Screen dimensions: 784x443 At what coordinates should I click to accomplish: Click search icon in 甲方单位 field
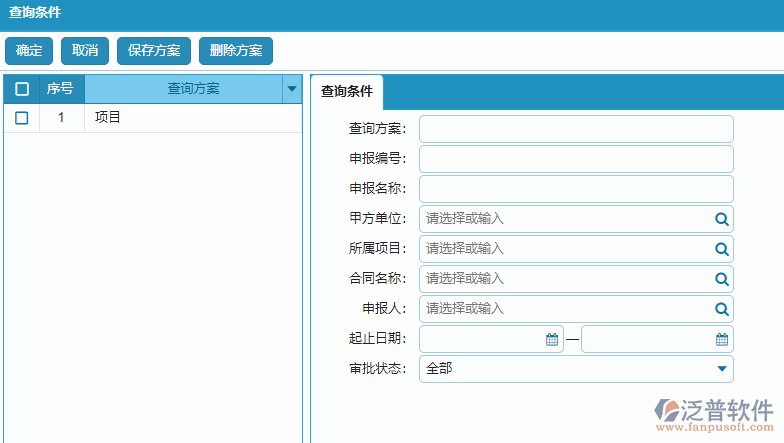click(721, 219)
